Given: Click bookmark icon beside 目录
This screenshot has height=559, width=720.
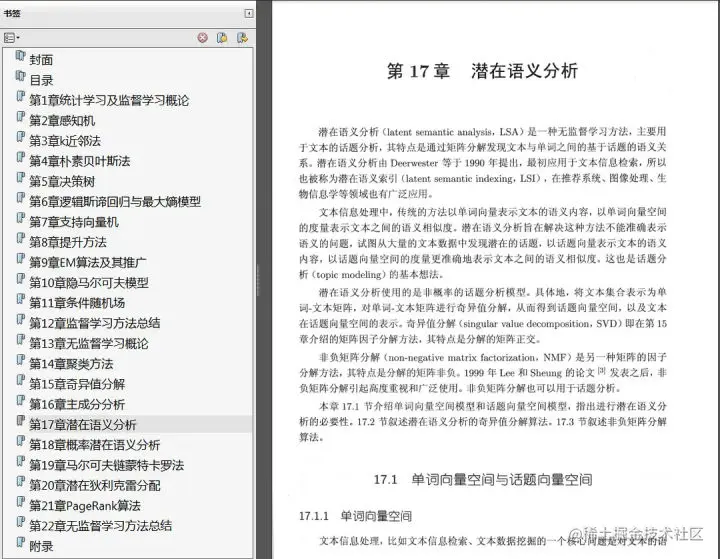Looking at the screenshot, I should (x=20, y=76).
